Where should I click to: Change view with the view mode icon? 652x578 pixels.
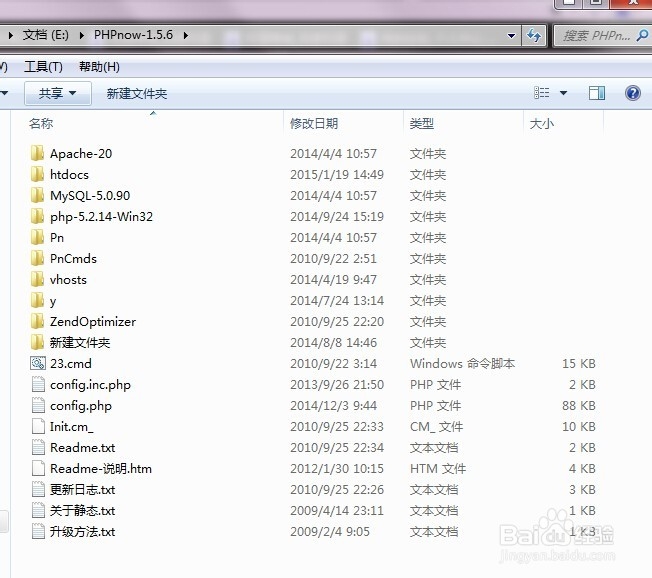coord(541,93)
